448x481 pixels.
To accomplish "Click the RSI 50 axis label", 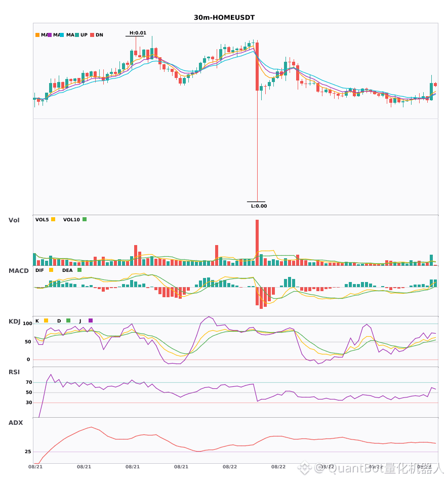I will tap(29, 392).
